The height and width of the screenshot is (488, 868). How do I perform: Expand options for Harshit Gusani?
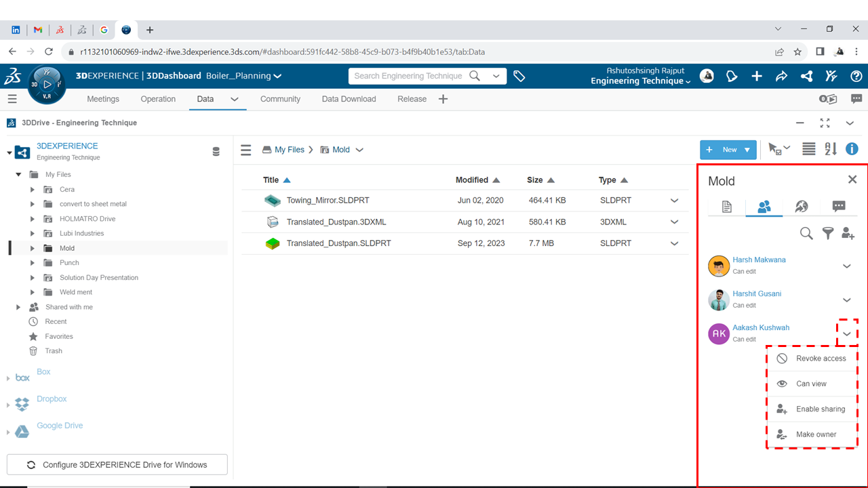pyautogui.click(x=847, y=300)
